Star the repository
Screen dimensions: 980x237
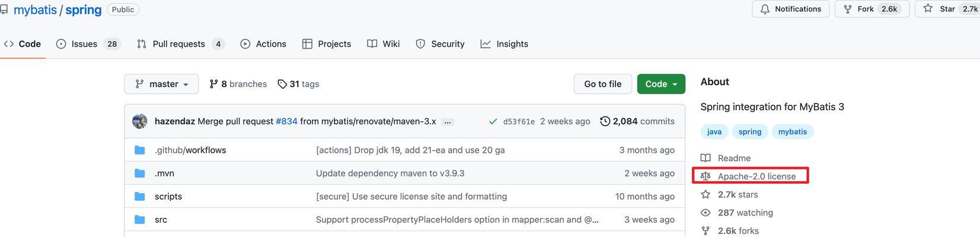[x=947, y=9]
